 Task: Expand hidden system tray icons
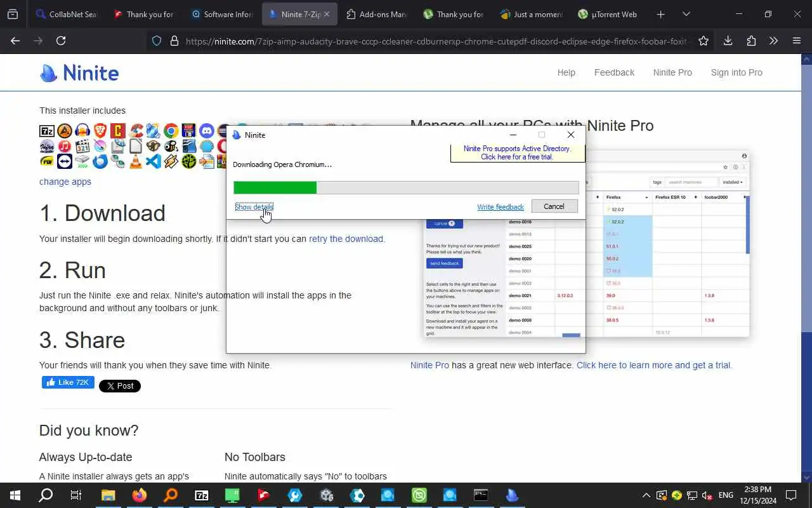[646, 495]
